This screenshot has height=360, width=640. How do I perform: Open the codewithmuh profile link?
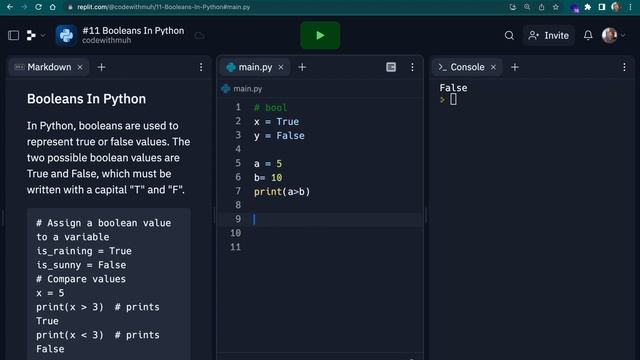click(x=107, y=40)
